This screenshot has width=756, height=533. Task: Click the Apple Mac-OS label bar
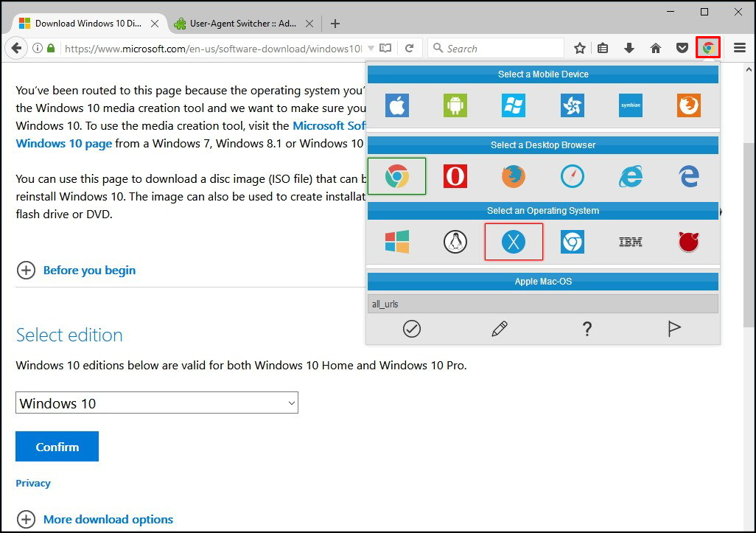click(543, 281)
